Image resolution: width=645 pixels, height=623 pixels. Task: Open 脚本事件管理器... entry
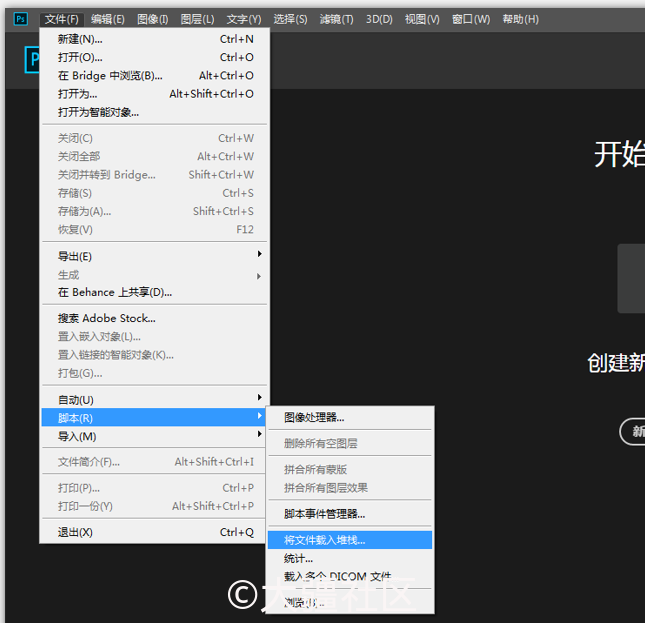pyautogui.click(x=350, y=514)
